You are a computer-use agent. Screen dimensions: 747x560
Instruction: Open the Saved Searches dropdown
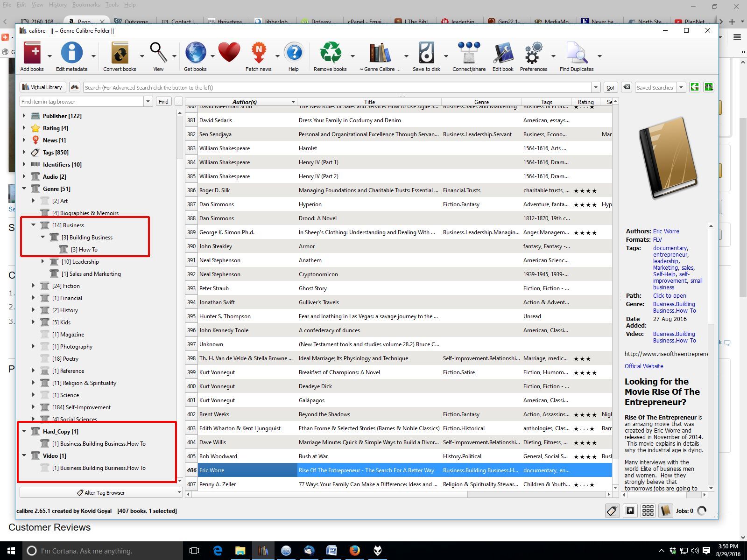[x=681, y=87]
